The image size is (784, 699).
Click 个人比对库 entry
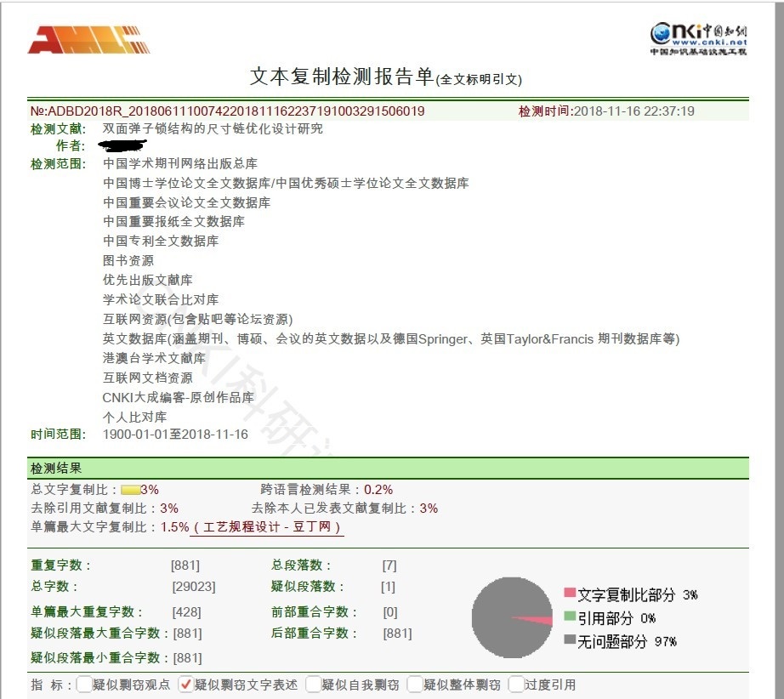point(134,417)
